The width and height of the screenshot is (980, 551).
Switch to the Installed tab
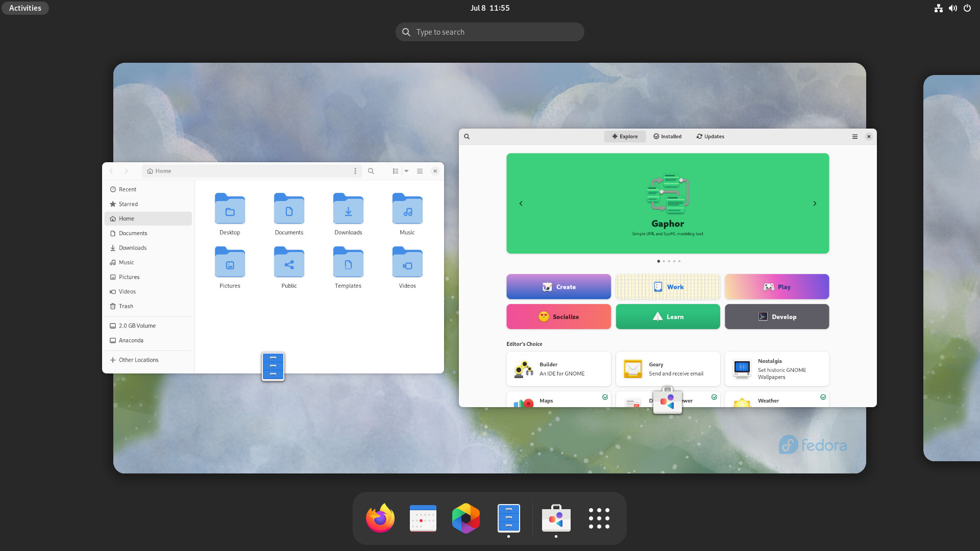coord(667,137)
